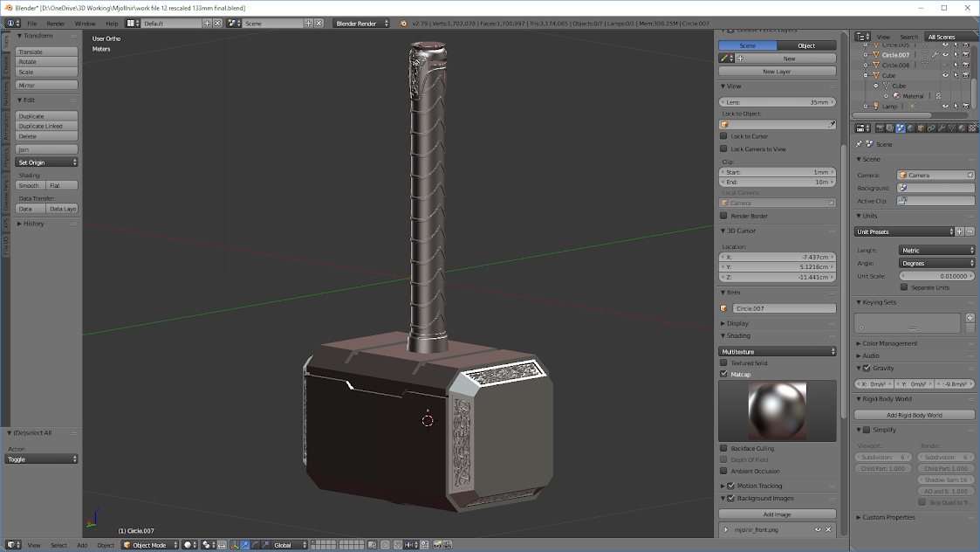Click the OpenGL render image icon
The height and width of the screenshot is (552, 980).
click(436, 544)
